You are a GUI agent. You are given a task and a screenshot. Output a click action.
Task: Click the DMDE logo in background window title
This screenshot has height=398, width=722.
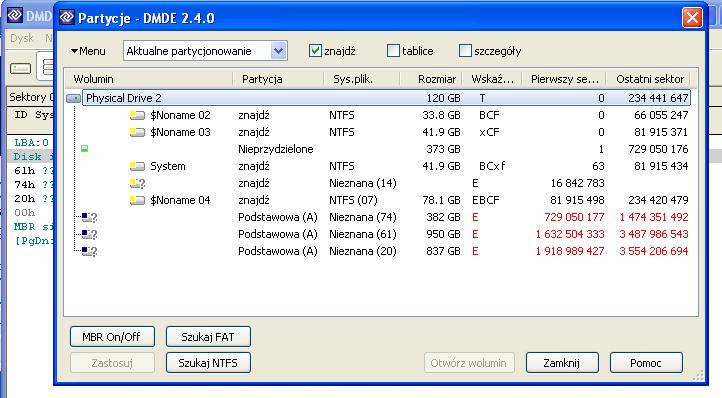pyautogui.click(x=15, y=15)
